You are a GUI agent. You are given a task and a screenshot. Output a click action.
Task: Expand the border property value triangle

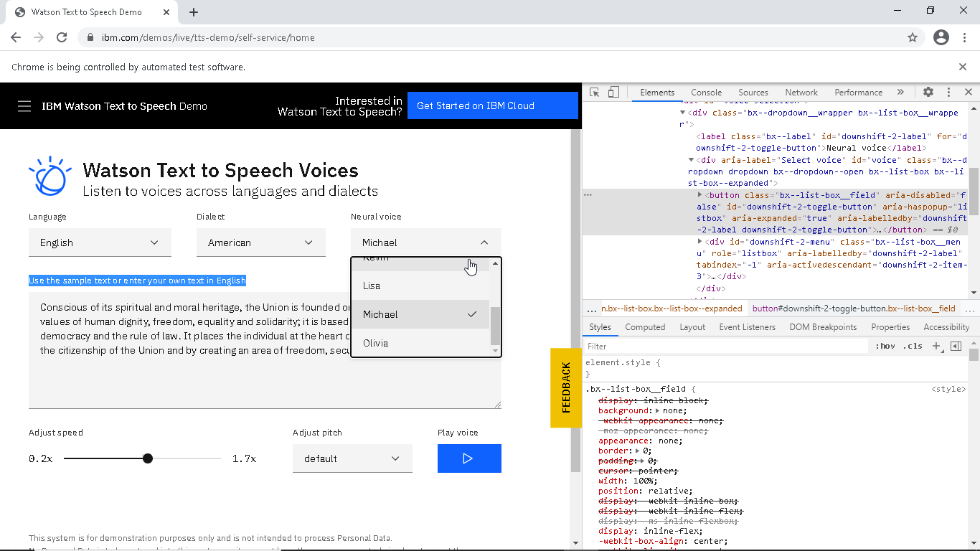pyautogui.click(x=638, y=451)
